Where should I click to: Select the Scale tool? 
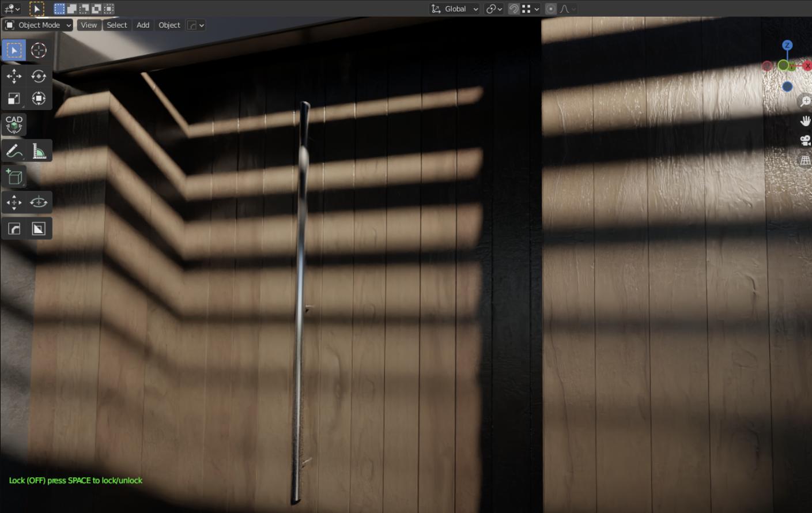pos(14,99)
